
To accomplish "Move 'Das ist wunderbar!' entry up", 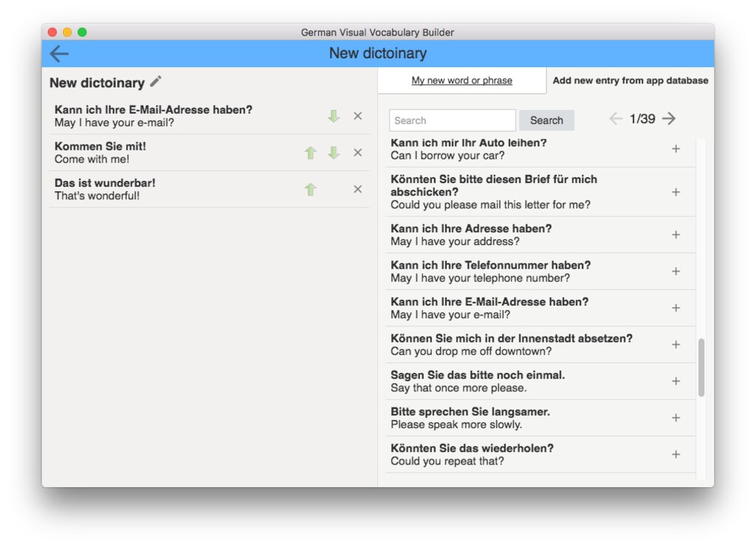I will coord(311,190).
